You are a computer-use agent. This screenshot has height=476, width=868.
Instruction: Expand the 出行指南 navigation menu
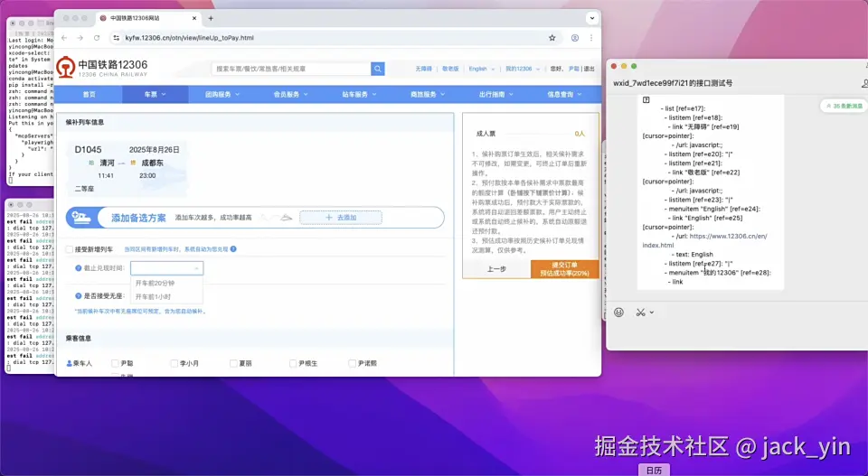(x=496, y=95)
